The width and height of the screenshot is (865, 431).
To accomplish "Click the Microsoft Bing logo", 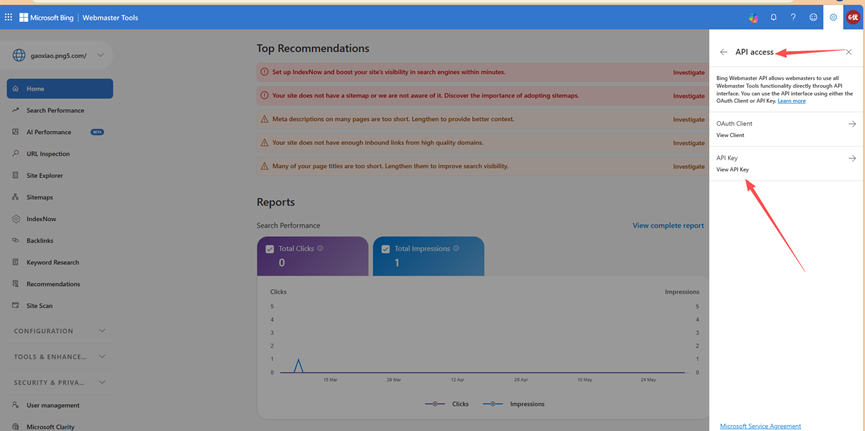I will click(x=46, y=18).
